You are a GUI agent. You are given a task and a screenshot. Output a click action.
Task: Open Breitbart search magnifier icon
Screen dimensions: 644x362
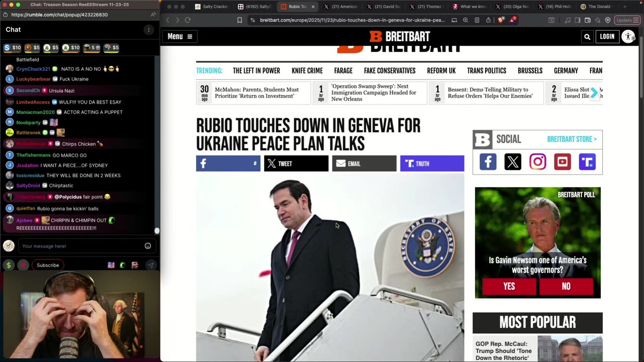(587, 36)
